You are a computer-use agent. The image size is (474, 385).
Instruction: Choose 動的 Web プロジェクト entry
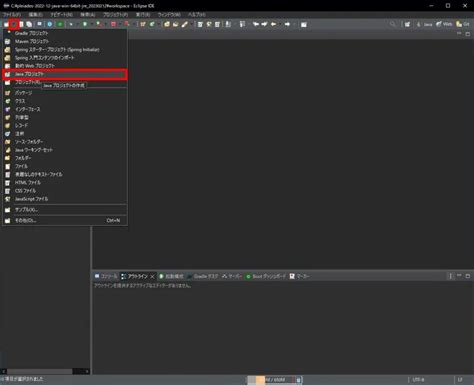coord(65,66)
